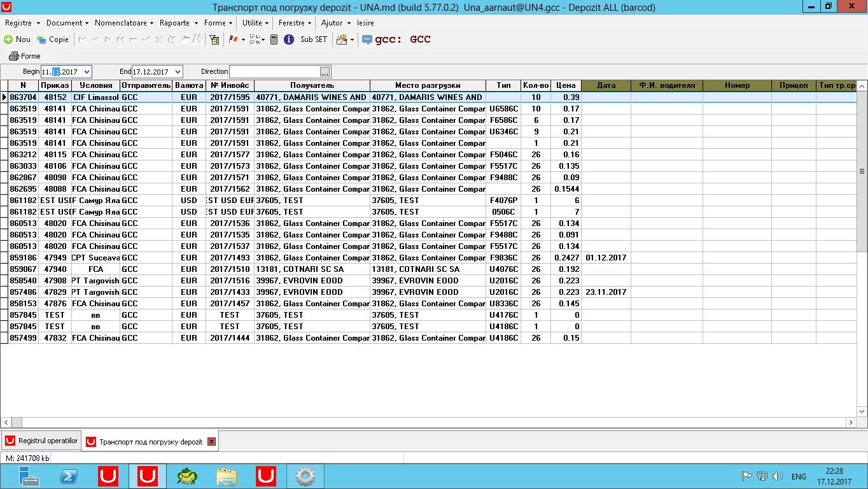Open the Rapoarte menu
This screenshot has width=868, height=489.
178,23
